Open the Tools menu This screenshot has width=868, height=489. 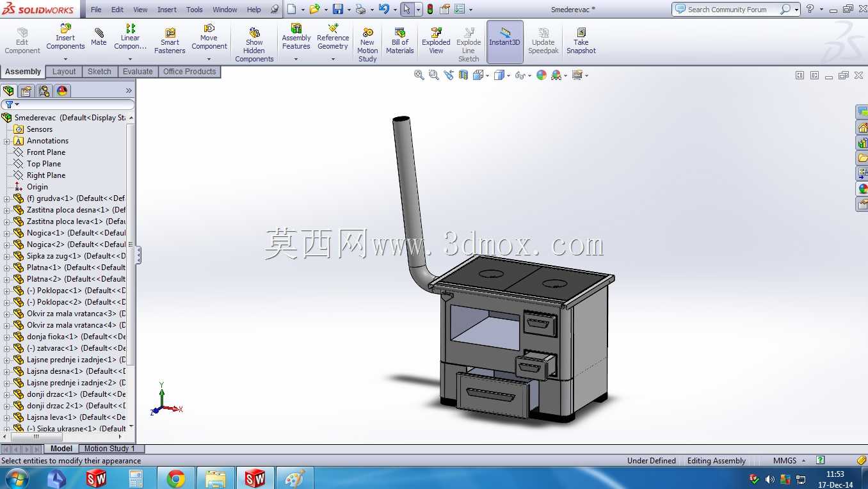coord(195,10)
